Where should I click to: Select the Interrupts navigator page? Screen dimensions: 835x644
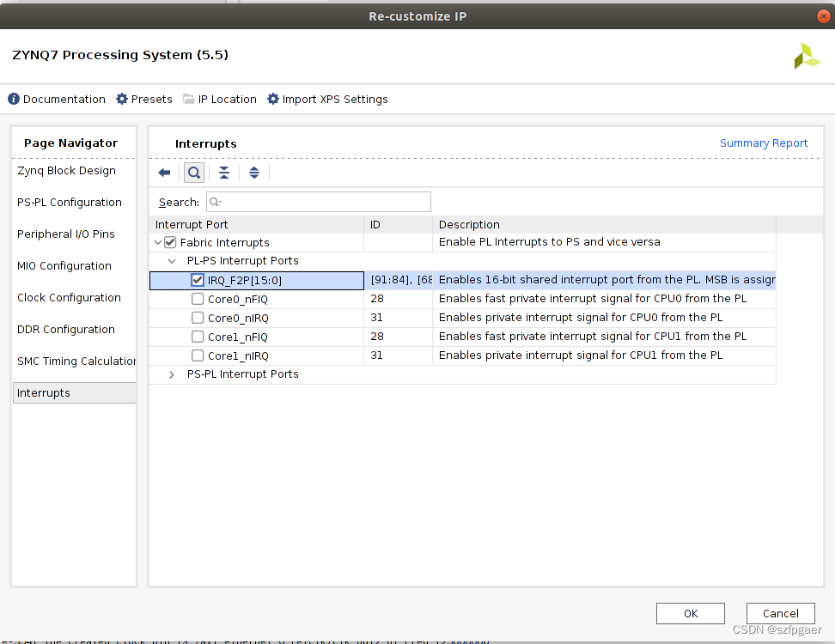(x=74, y=392)
